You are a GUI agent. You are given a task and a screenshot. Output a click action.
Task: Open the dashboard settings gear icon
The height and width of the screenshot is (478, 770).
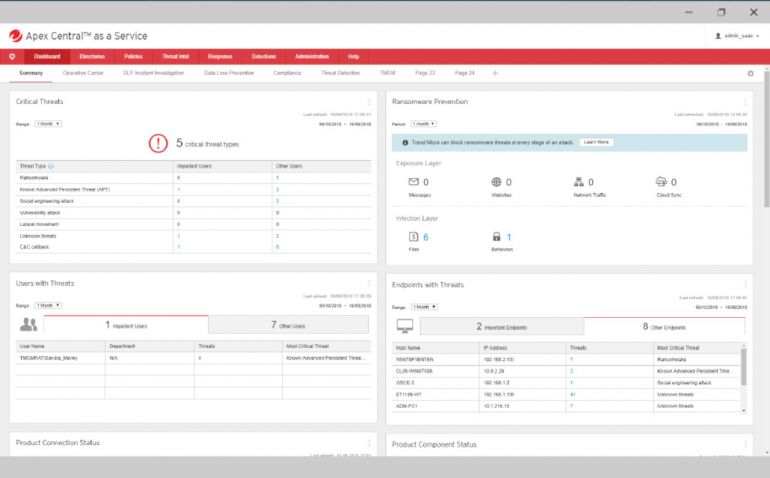(750, 73)
